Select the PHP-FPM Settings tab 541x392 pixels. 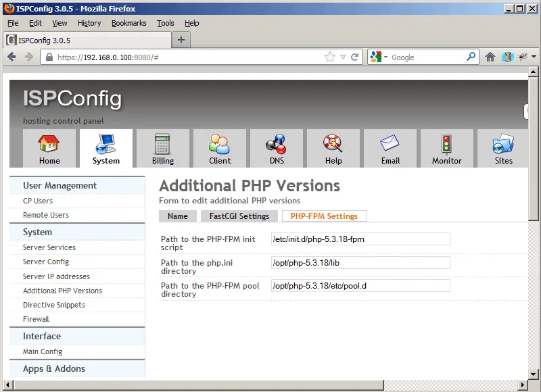pyautogui.click(x=324, y=216)
